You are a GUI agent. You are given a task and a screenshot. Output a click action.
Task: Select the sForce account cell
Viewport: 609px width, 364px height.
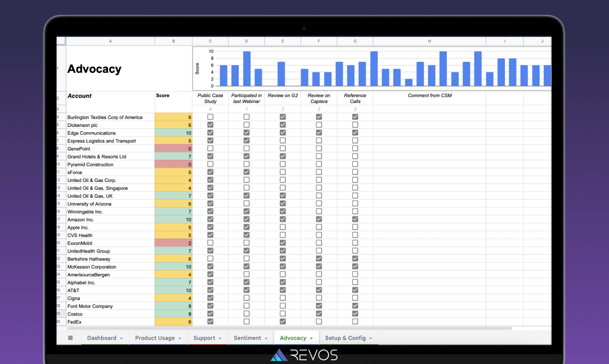coord(110,172)
